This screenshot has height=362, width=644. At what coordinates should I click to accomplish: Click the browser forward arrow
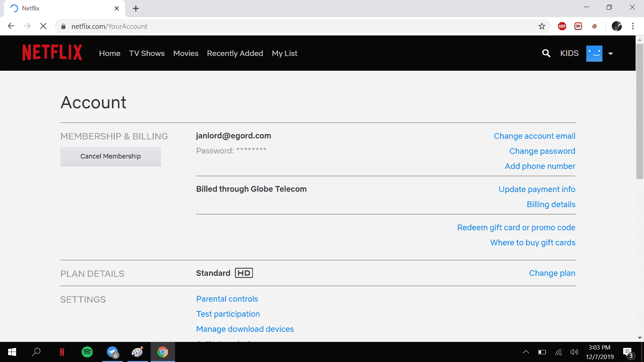click(27, 26)
